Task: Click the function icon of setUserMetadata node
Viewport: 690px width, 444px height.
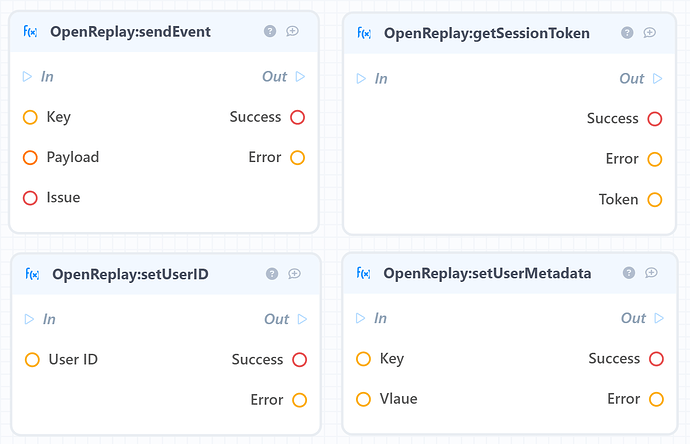Action: tap(363, 273)
